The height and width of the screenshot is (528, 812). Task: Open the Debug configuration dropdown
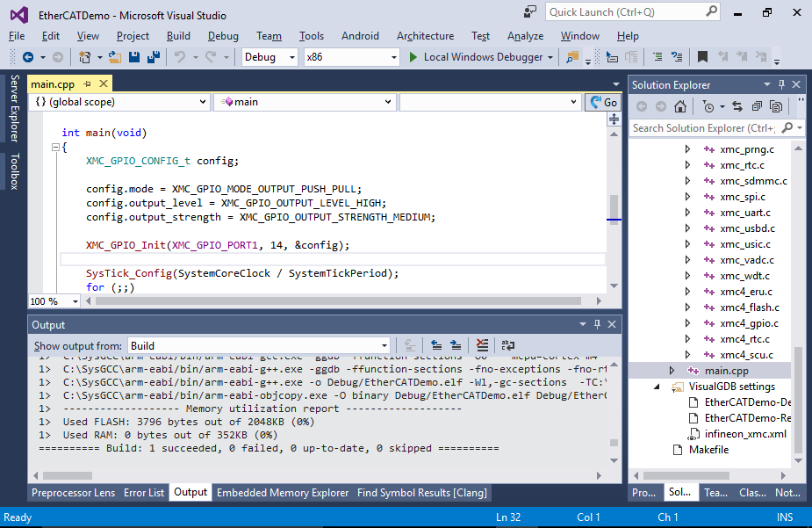click(269, 57)
